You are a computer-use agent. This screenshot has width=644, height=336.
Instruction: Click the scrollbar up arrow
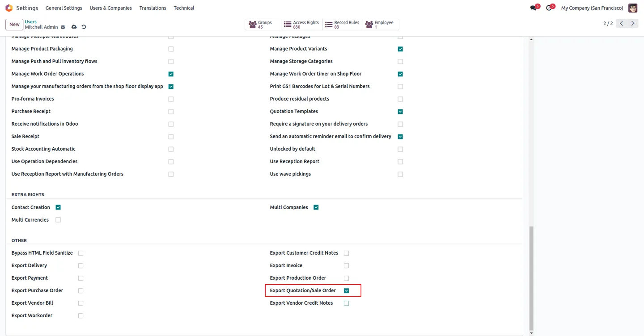click(x=531, y=39)
